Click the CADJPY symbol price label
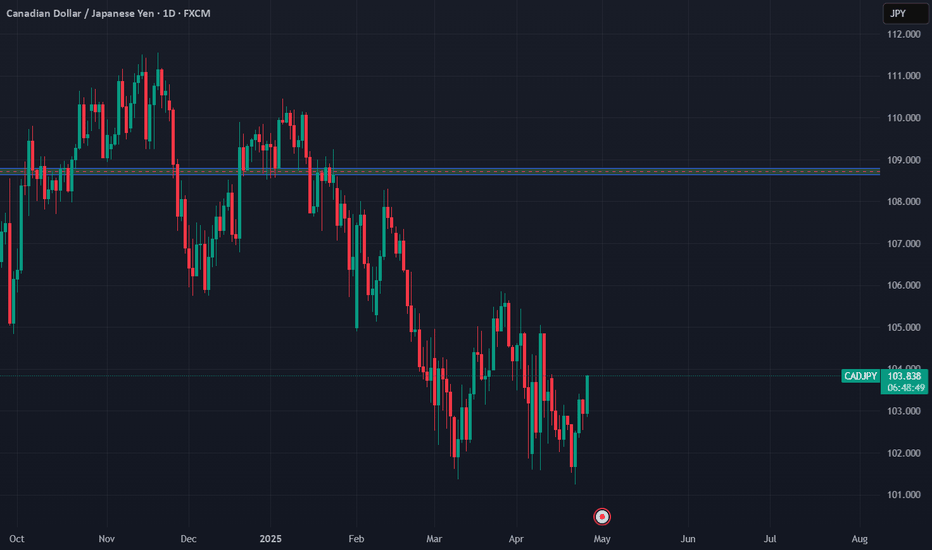 point(861,376)
